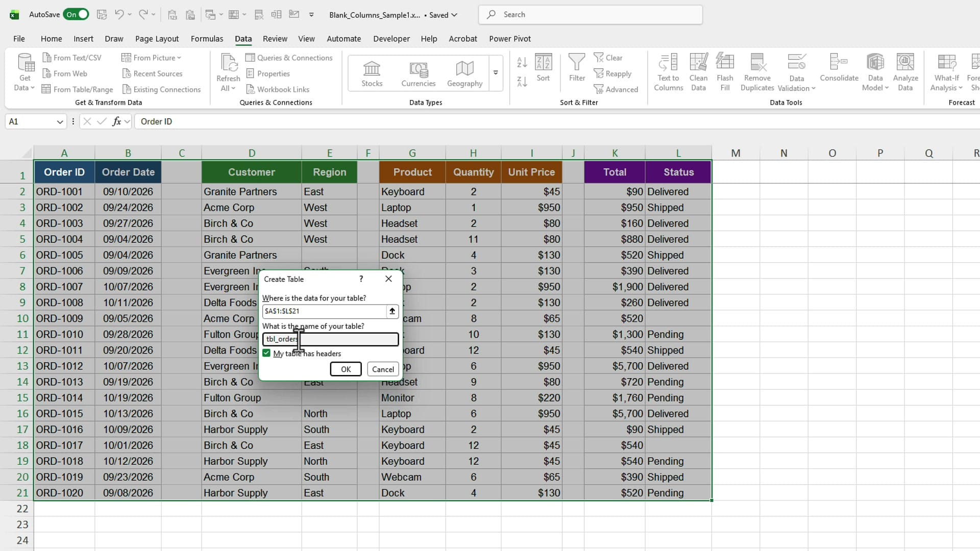Select the column K header
The width and height of the screenshot is (980, 551).
pos(615,153)
